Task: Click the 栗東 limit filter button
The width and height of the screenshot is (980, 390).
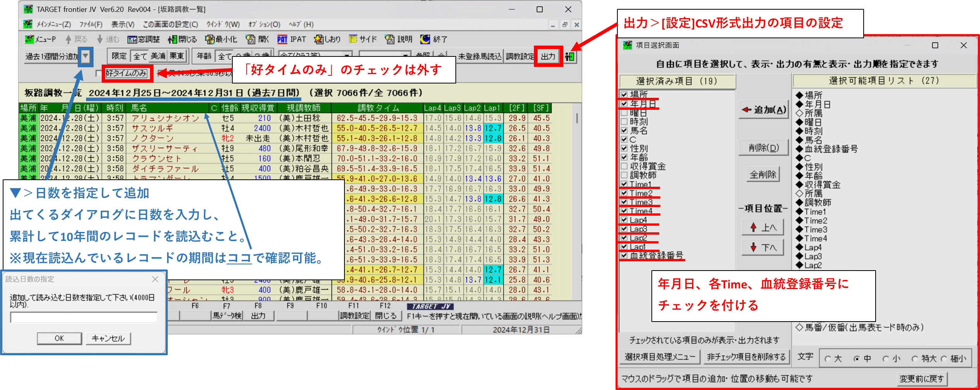Action: click(177, 56)
